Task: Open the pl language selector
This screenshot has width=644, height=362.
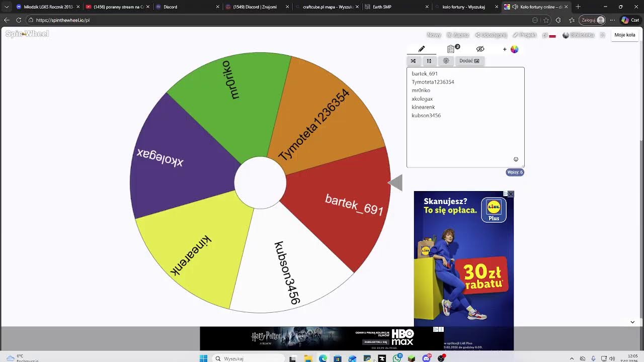Action: (549, 35)
